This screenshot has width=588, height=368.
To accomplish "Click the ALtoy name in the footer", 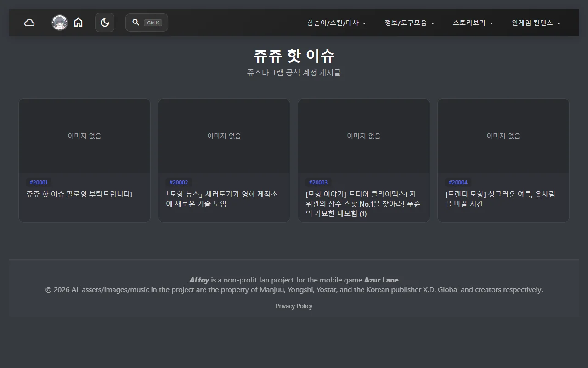I will pos(199,280).
